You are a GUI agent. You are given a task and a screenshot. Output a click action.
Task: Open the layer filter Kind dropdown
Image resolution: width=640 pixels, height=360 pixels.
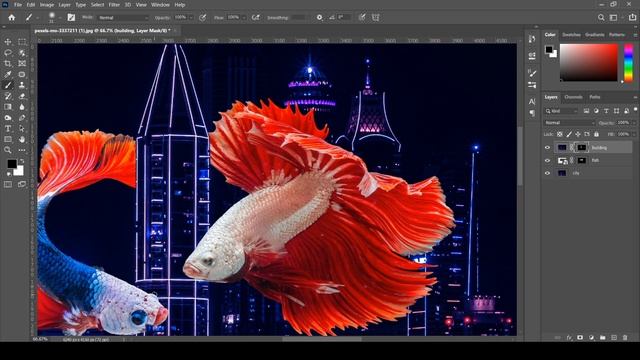[561, 111]
